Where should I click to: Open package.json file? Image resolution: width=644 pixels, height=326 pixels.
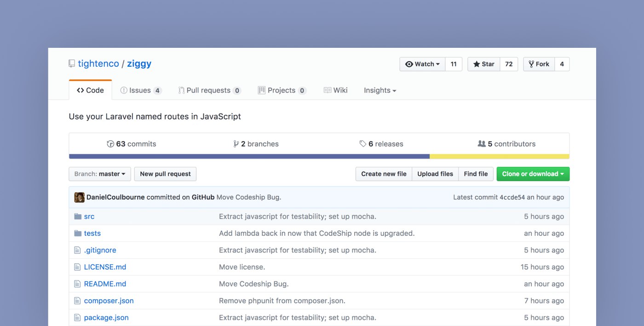(106, 318)
